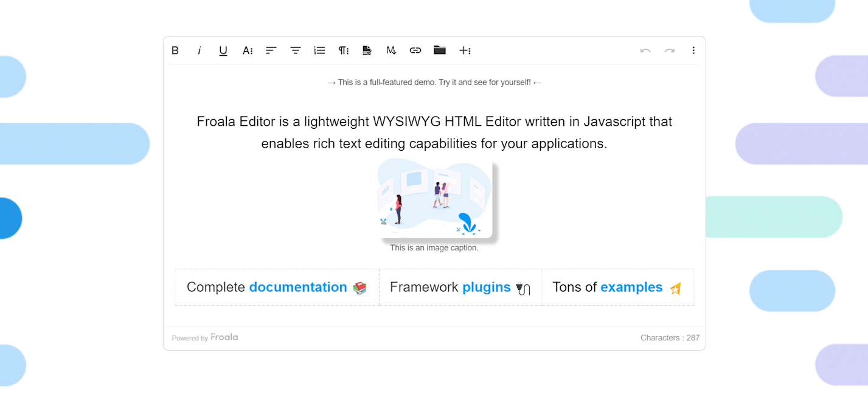Click the books emoji after documentation
This screenshot has height=395, width=868.
pos(360,288)
